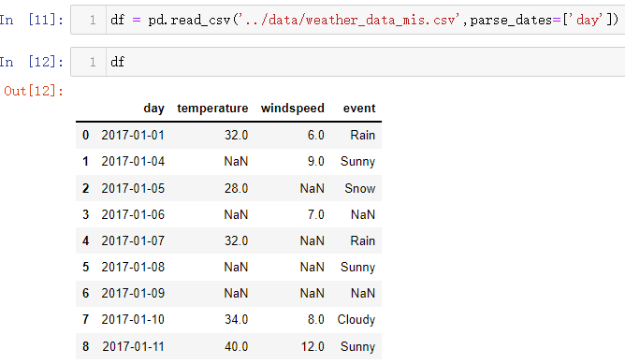
Task: Select date cell 2017-01-11
Action: [x=133, y=346]
